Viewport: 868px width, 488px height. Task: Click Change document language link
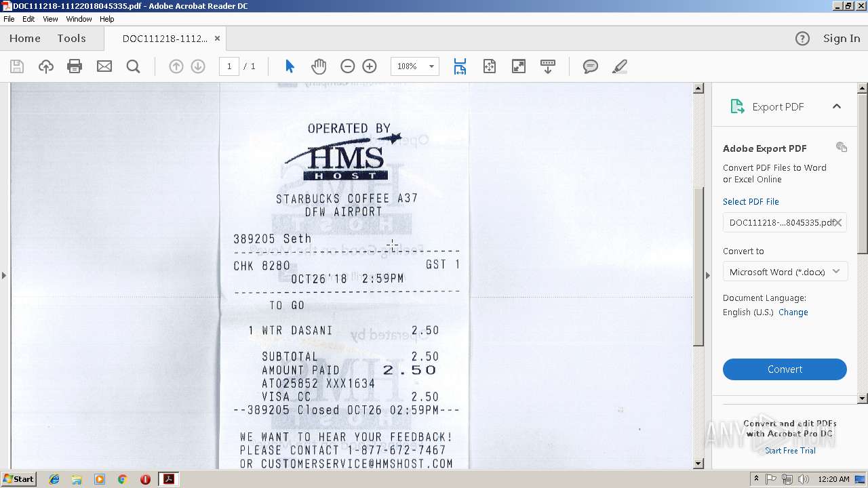[793, 312]
